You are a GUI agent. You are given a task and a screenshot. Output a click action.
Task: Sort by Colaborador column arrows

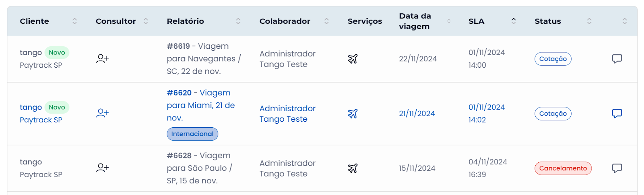326,21
